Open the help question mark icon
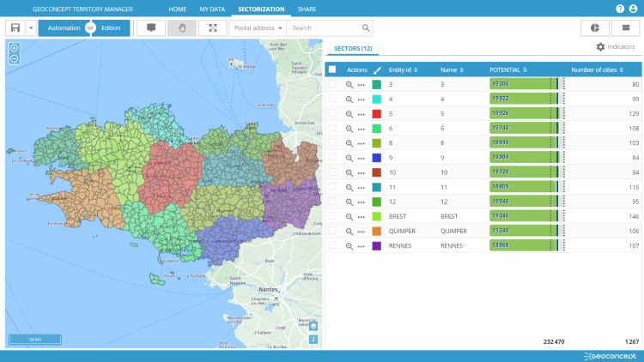The width and height of the screenshot is (644, 362). 620,9
